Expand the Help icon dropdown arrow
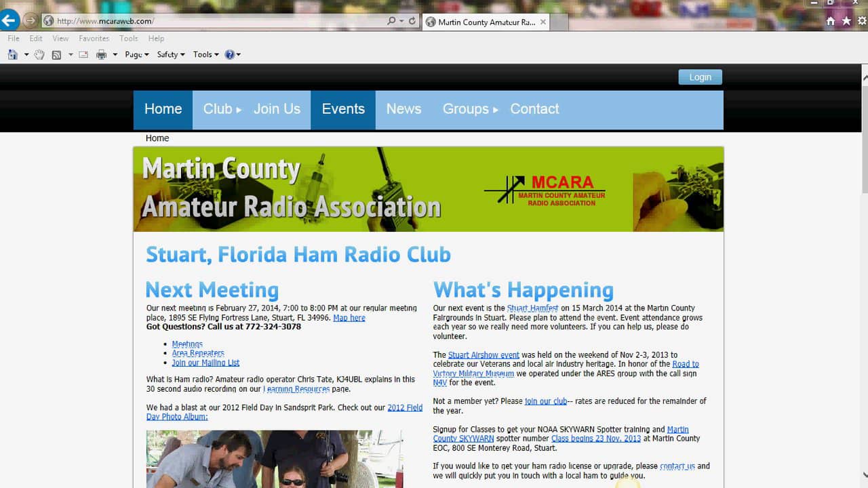 tap(238, 55)
